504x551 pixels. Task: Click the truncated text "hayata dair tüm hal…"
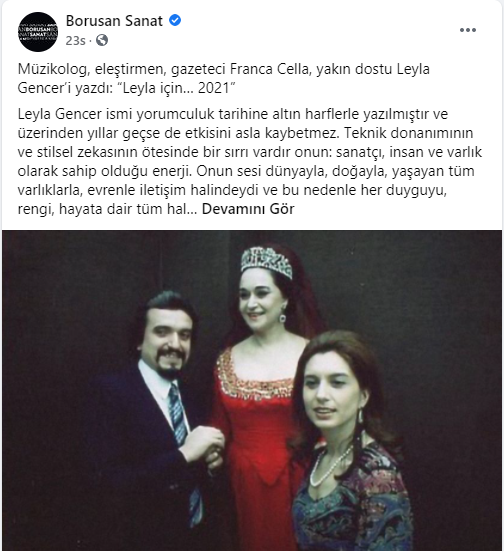point(128,209)
